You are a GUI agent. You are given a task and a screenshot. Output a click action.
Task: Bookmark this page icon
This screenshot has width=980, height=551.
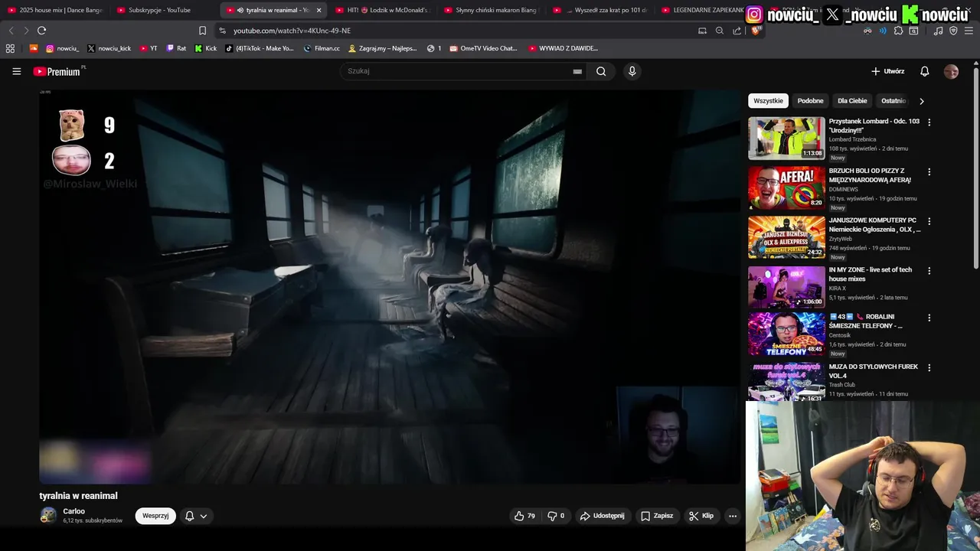coord(202,31)
